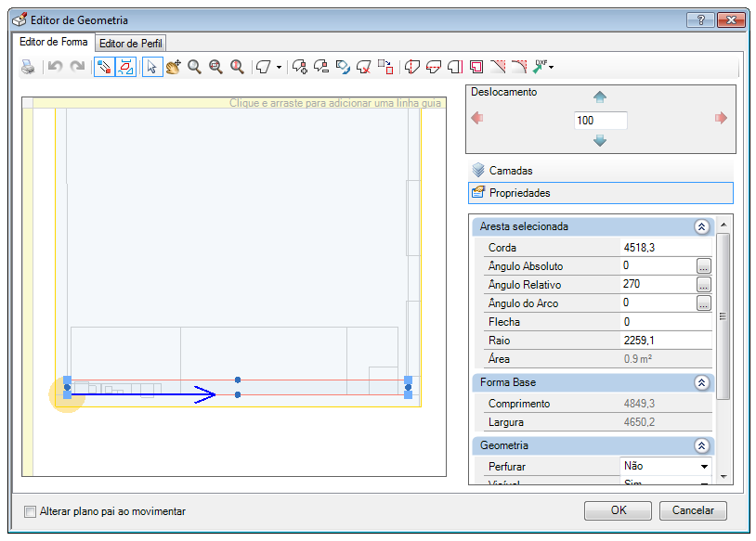Click the DXF import icon
756x541 pixels.
[540, 67]
